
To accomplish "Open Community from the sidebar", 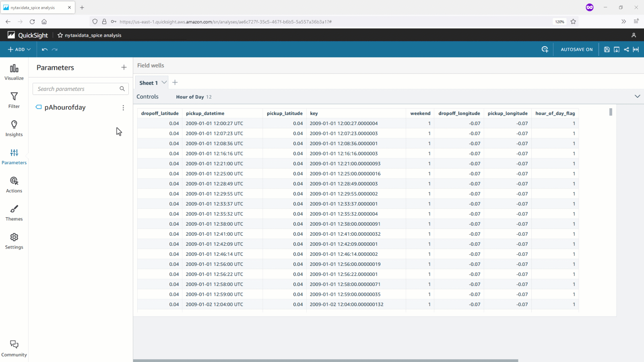I will pyautogui.click(x=14, y=348).
